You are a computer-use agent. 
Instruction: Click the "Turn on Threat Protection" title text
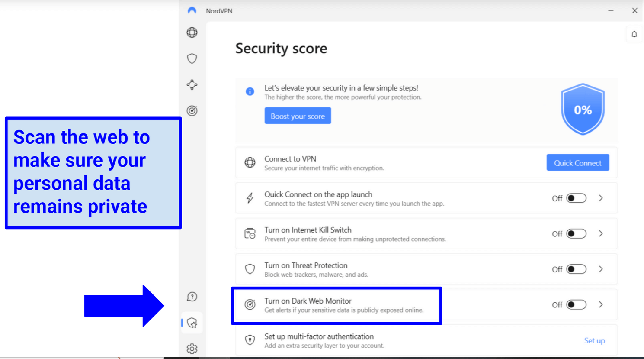pos(306,265)
